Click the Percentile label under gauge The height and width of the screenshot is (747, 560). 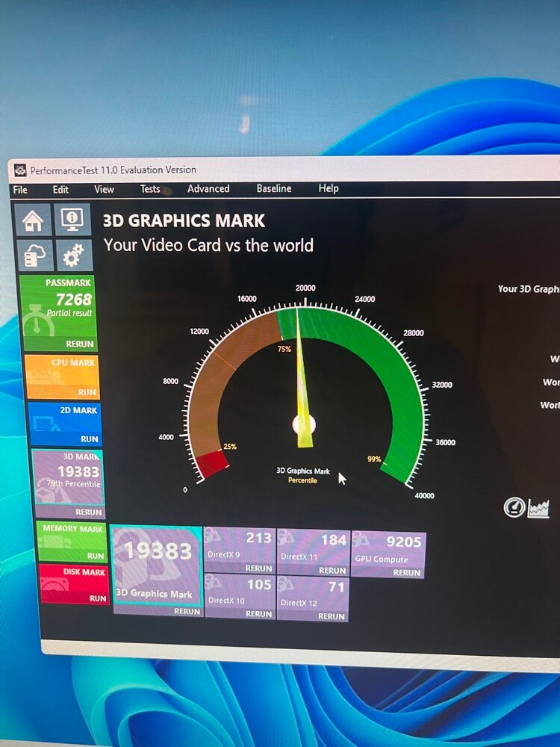click(302, 480)
